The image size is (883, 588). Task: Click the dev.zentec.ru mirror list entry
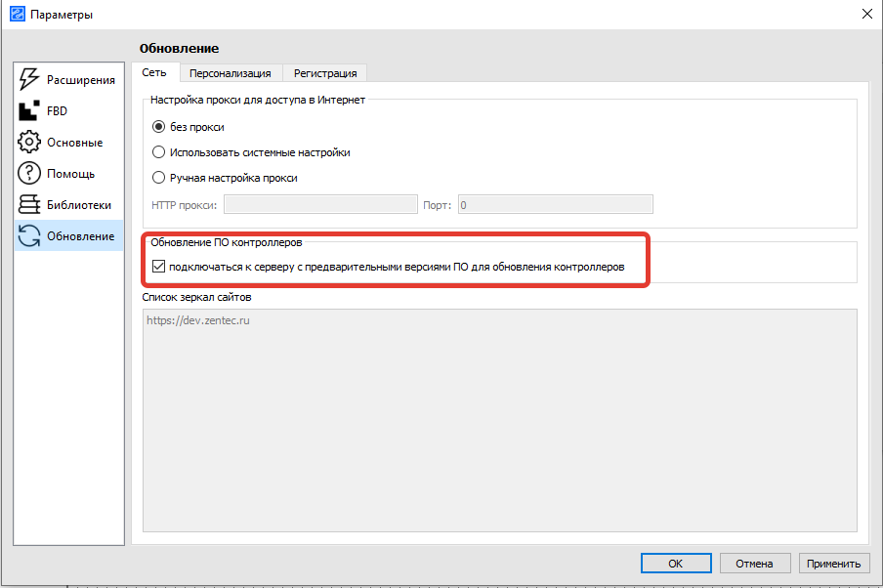coord(197,320)
